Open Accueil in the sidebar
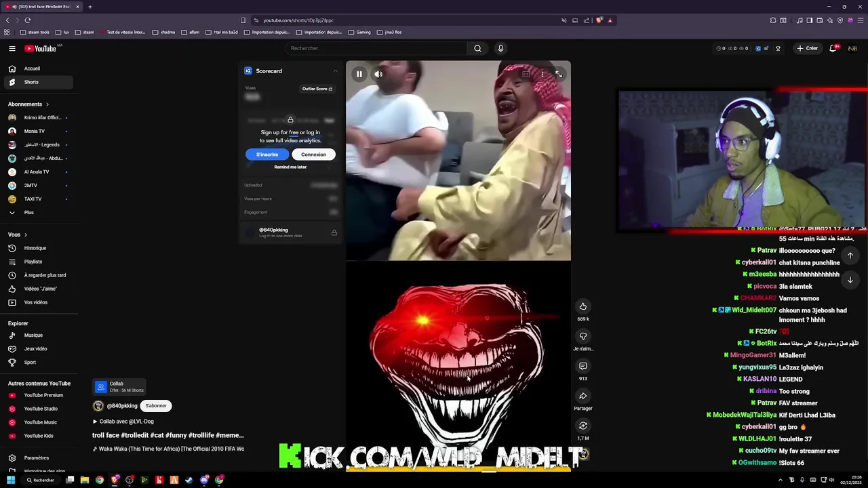The height and width of the screenshot is (488, 868). pyautogui.click(x=37, y=68)
